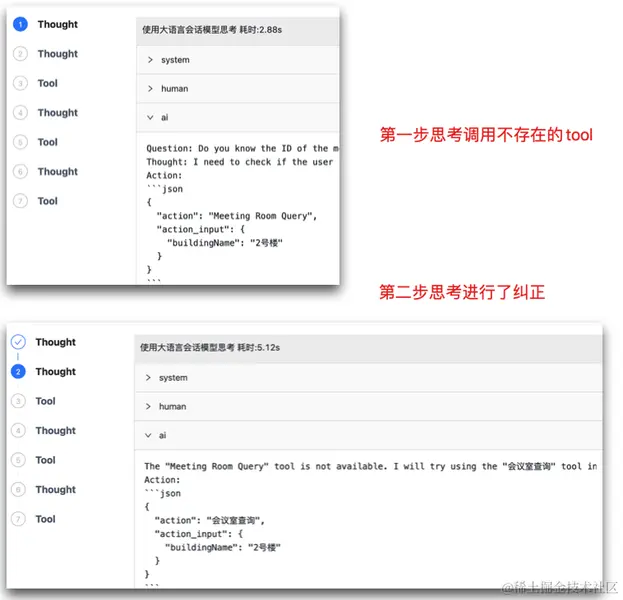Select step 5 circle in bottom panel
623x600 pixels.
coord(18,460)
